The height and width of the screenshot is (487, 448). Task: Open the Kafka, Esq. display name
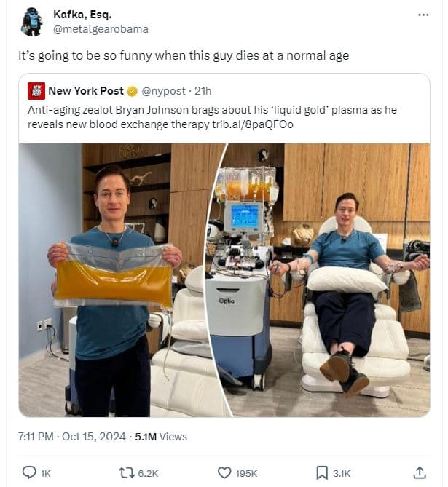coord(82,15)
